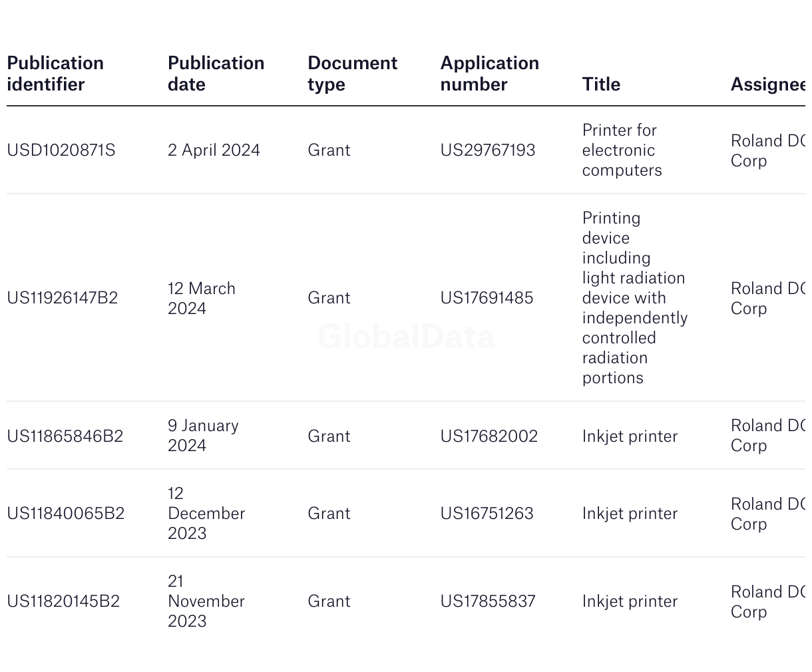Click the Document type column header

352,73
